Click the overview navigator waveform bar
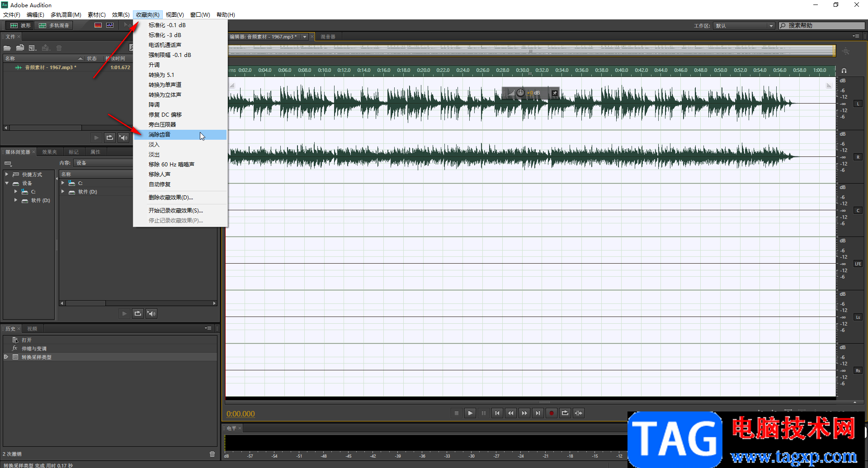Screen dimensions: 868x468 point(531,51)
